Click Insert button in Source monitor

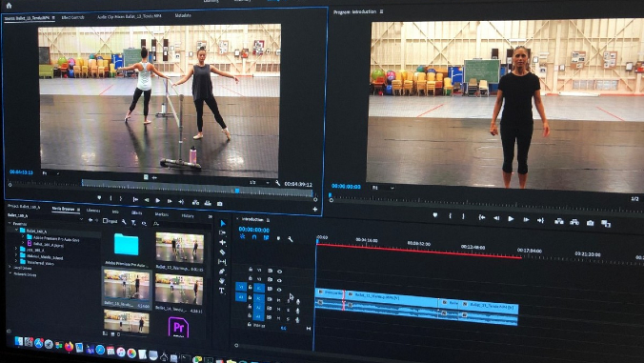(195, 202)
